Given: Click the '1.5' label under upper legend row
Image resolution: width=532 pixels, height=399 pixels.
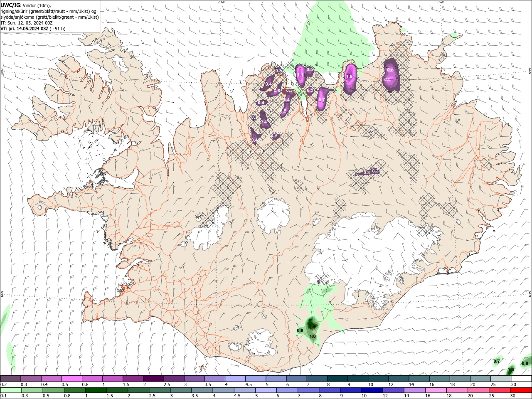Looking at the screenshot, I should coord(126,384).
